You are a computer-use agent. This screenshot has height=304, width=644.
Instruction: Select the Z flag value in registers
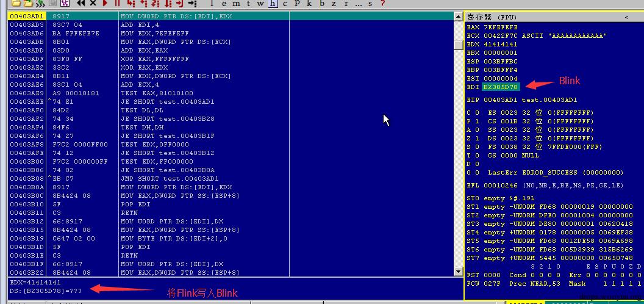(x=477, y=138)
